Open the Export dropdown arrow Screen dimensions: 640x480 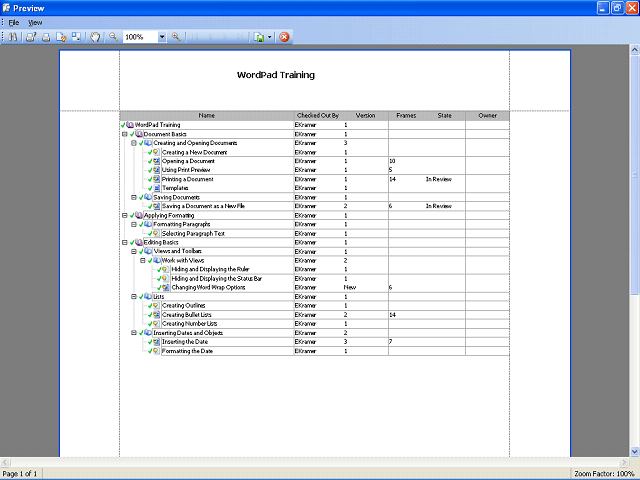point(270,37)
